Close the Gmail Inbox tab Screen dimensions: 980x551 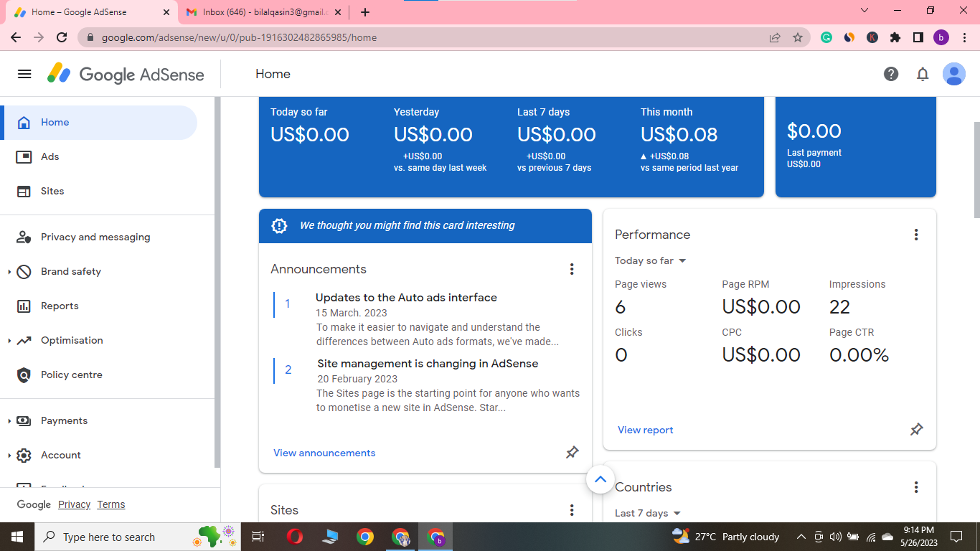(x=338, y=12)
